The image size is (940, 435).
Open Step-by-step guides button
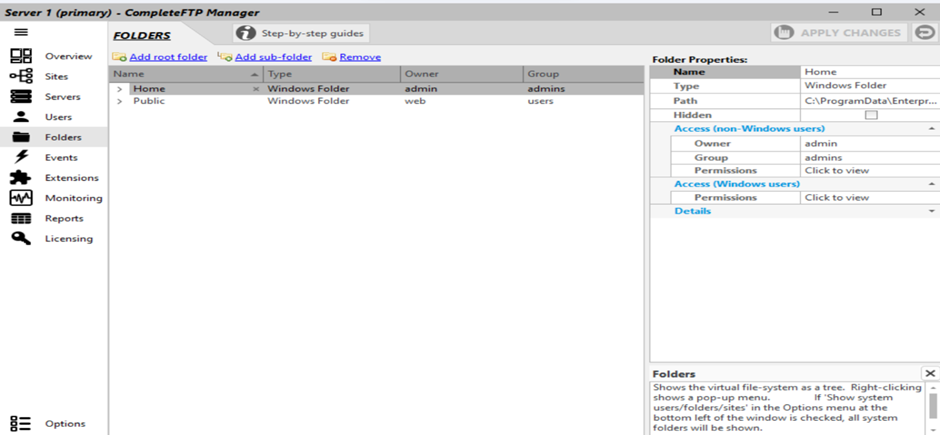coord(301,33)
